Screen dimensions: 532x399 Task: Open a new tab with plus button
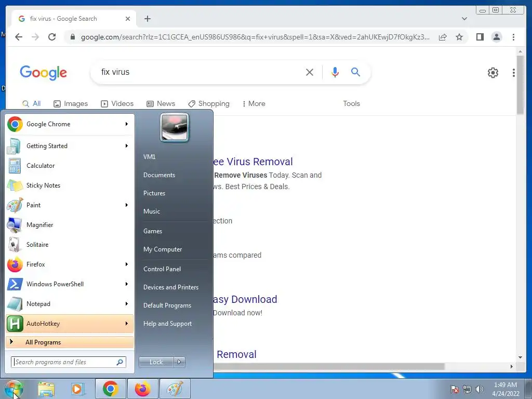click(147, 19)
